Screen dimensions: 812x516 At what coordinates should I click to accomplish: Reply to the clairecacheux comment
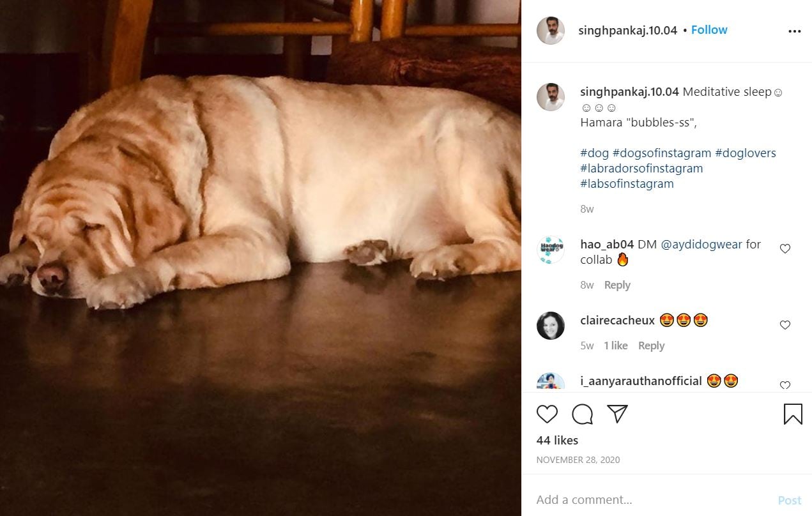click(651, 345)
